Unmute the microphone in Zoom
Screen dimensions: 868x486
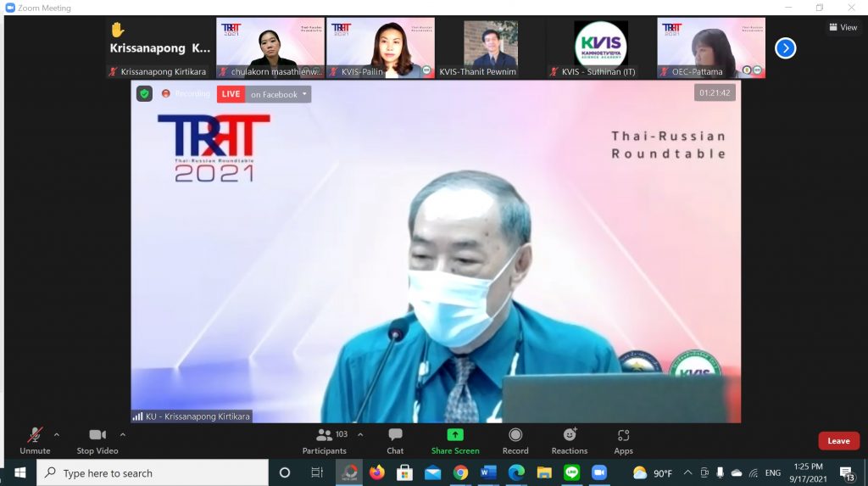pos(35,441)
